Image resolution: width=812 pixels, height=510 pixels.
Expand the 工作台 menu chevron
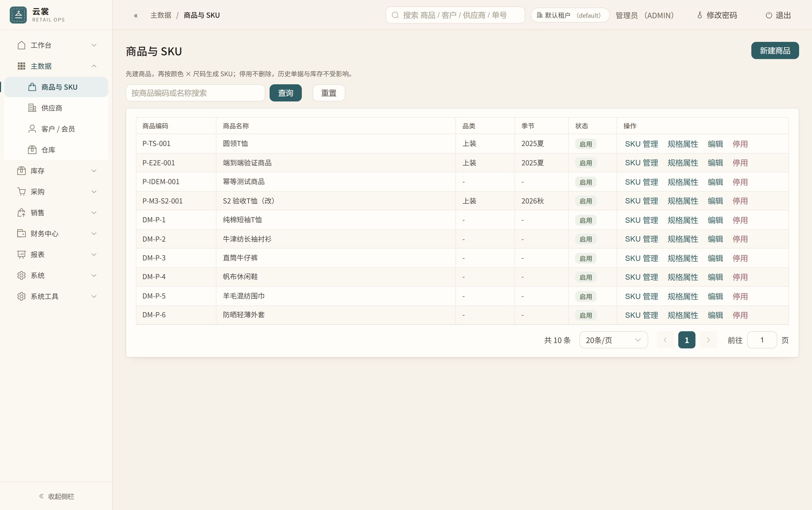[94, 45]
